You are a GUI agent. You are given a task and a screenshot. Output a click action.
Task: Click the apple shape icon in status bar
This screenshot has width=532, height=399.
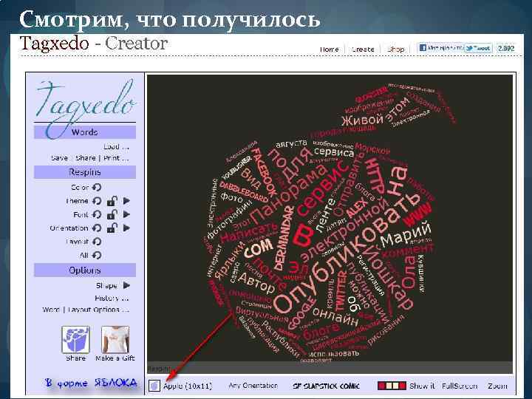[154, 386]
